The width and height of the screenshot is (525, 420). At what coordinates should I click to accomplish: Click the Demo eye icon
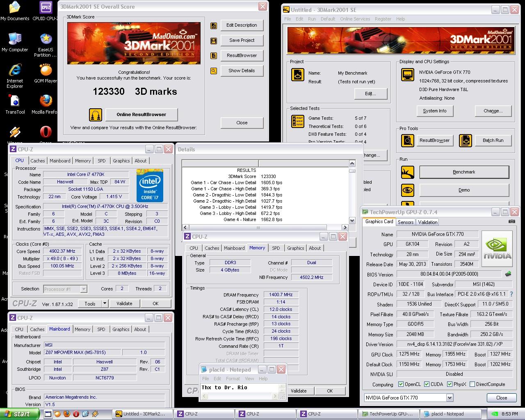pos(407,190)
